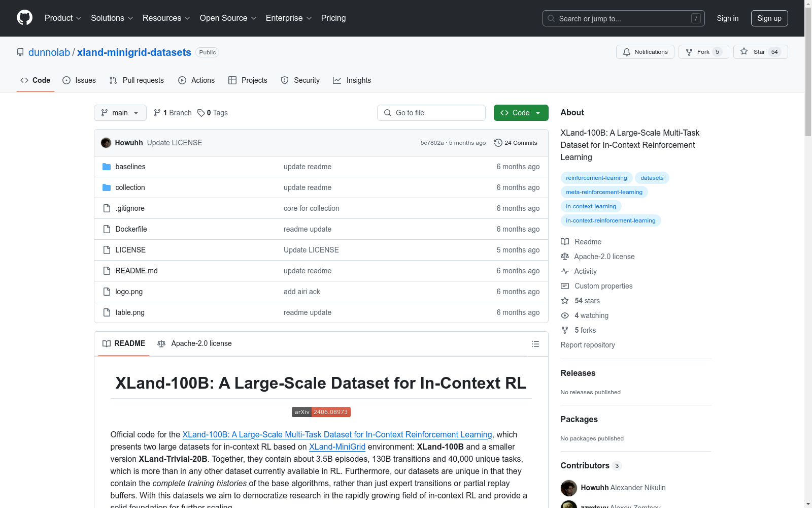Open the main branch selector dropdown
This screenshot has width=812, height=508.
[x=120, y=113]
